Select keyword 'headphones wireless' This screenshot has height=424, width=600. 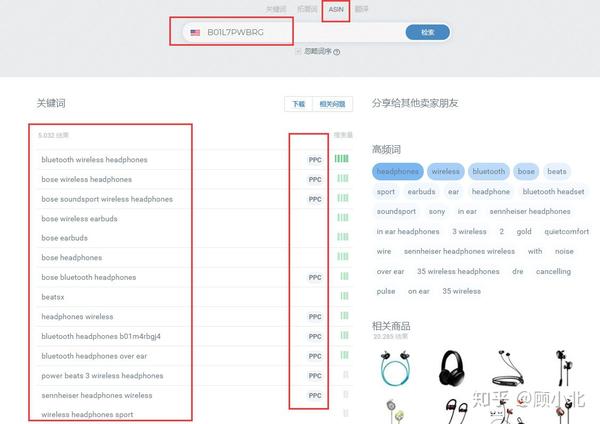click(77, 316)
